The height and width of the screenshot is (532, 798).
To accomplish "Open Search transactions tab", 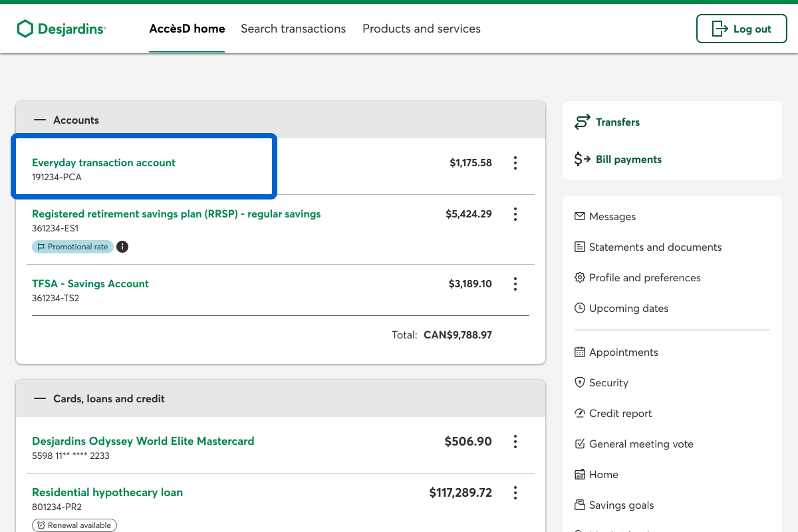I will pyautogui.click(x=293, y=29).
